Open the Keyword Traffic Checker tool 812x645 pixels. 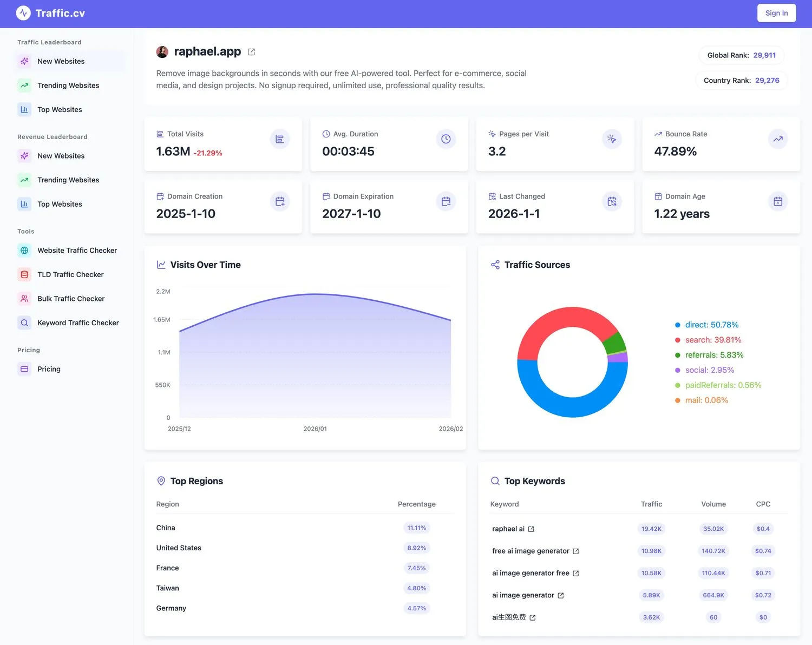70,322
